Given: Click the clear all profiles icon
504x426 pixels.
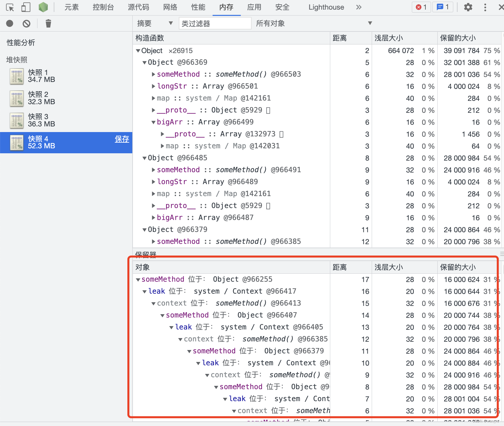Looking at the screenshot, I should (x=27, y=24).
